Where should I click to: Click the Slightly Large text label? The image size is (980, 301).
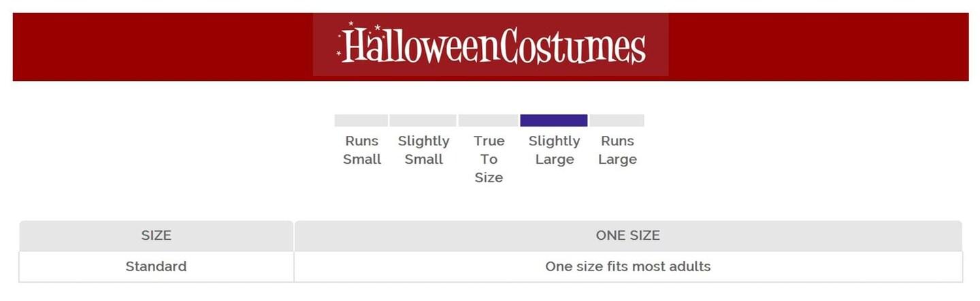(554, 150)
